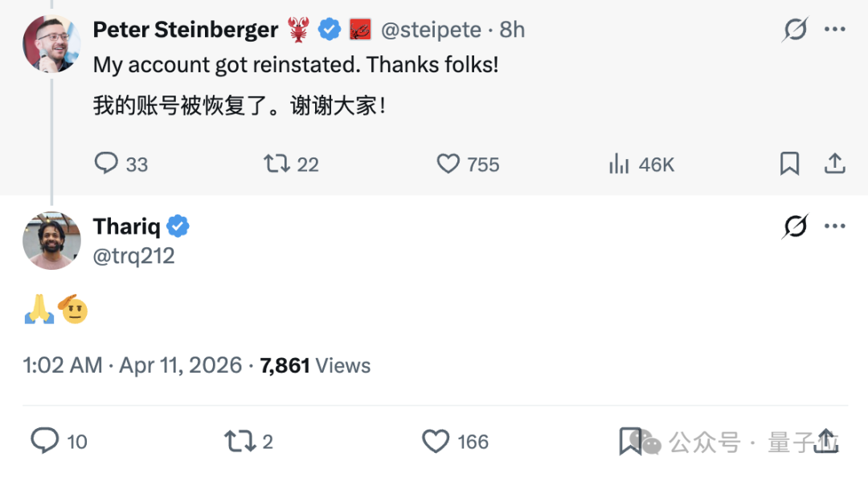Click Peter Steinberger's verified badge

[330, 29]
